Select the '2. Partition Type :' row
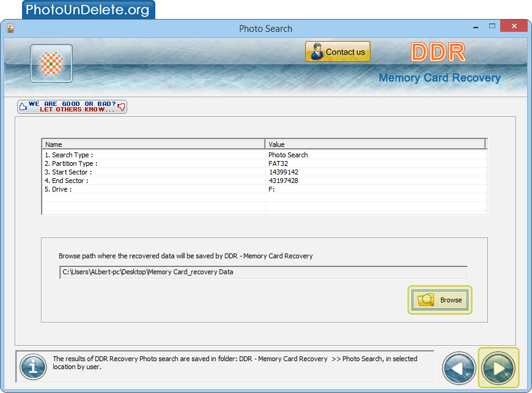 click(x=264, y=163)
